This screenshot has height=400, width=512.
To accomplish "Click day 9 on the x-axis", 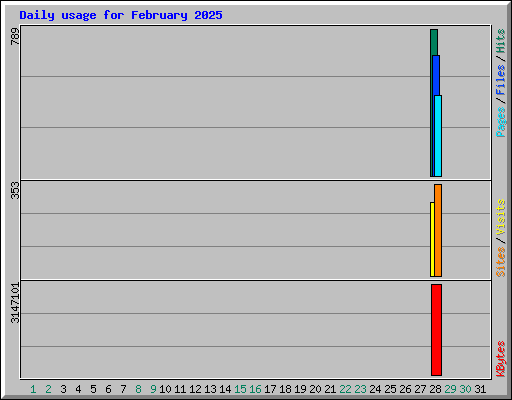I will 153,389.
